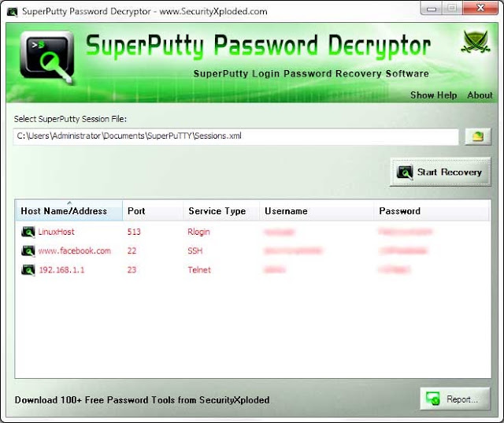
Task: Click the title bar application icon
Action: click(x=13, y=12)
